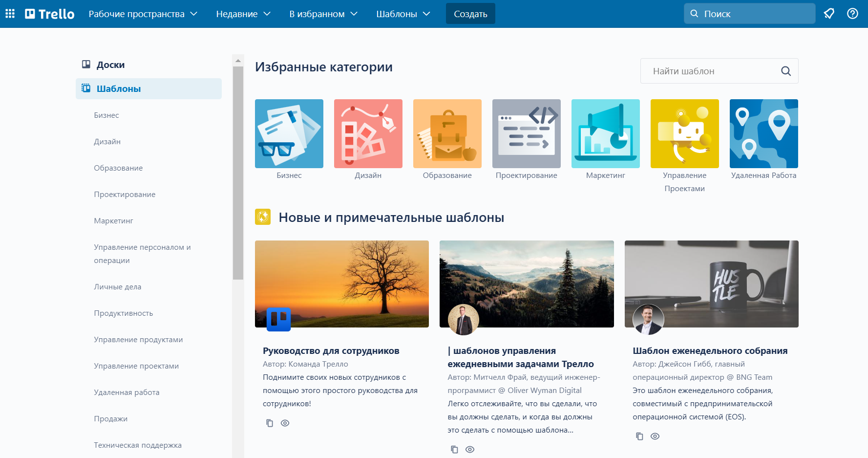868x458 pixels.
Task: Select Шаблоны in the sidebar
Action: 148,88
